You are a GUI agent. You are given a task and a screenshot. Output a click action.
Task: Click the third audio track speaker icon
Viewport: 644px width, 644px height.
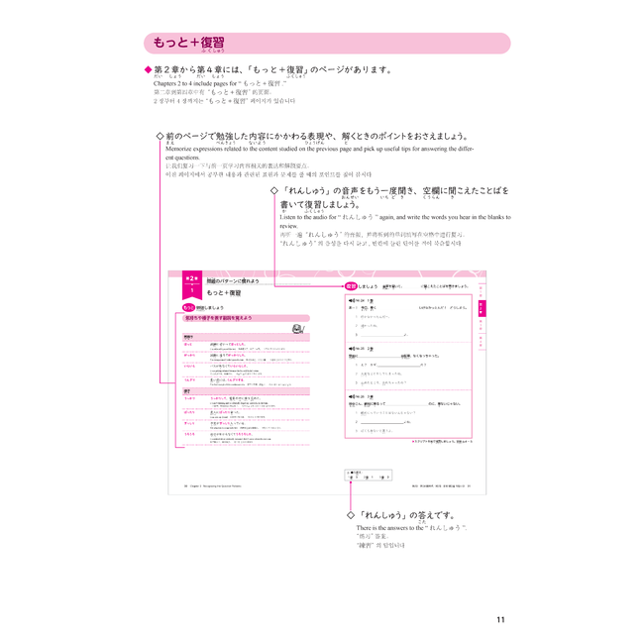click(352, 395)
